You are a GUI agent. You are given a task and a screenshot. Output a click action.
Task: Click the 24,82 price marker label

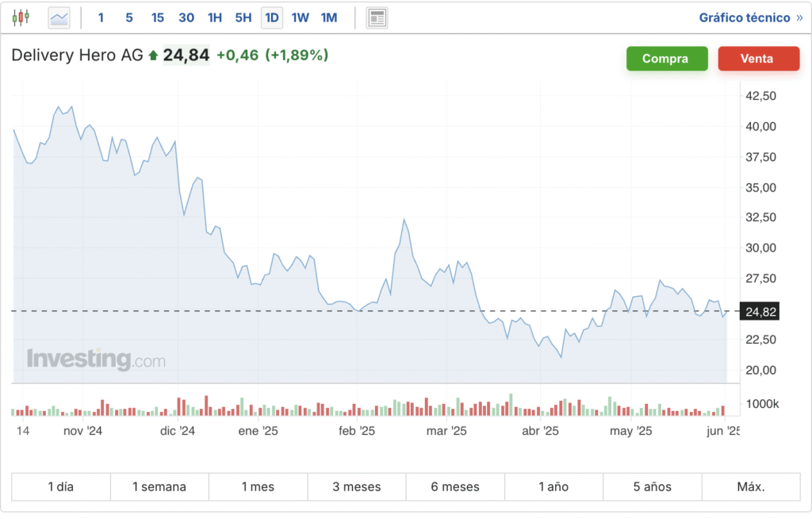[x=760, y=312]
